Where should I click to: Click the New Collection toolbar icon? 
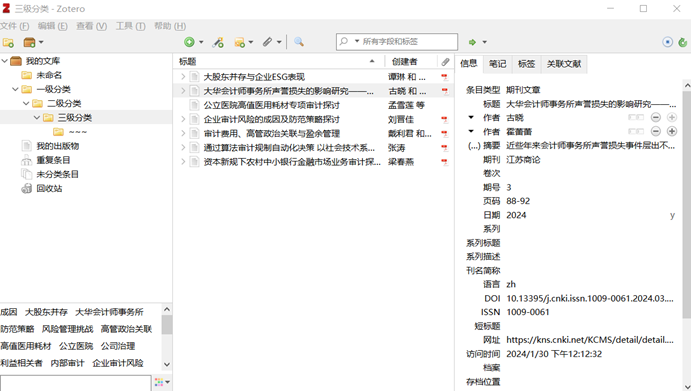pos(8,42)
